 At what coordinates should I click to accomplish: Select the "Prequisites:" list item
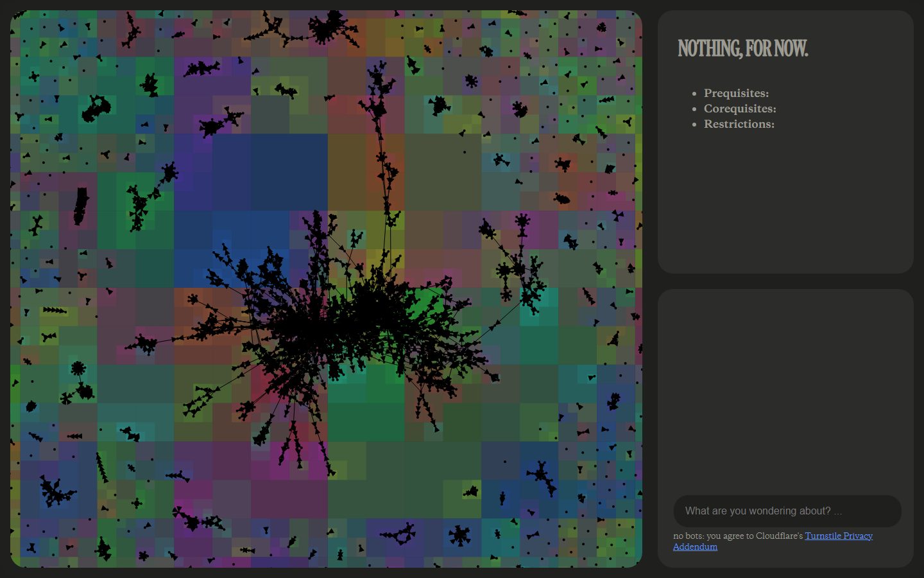736,93
